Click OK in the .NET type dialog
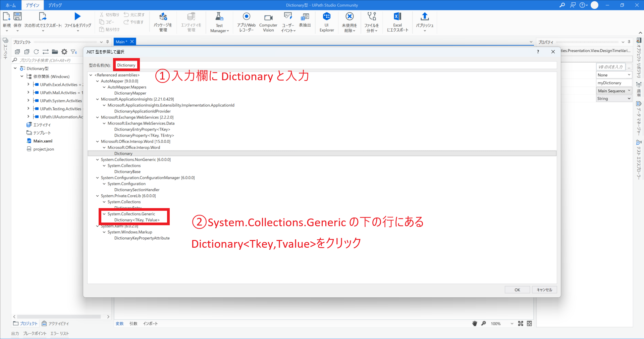Image resolution: width=644 pixels, height=339 pixels. [518, 290]
